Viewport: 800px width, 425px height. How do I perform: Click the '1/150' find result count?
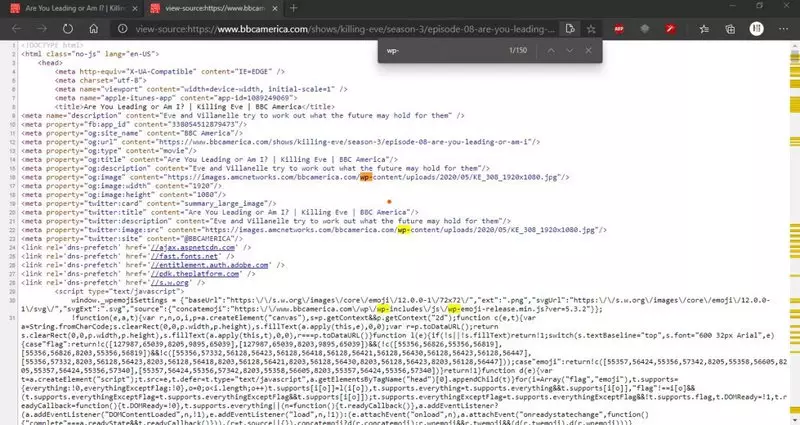coord(518,50)
